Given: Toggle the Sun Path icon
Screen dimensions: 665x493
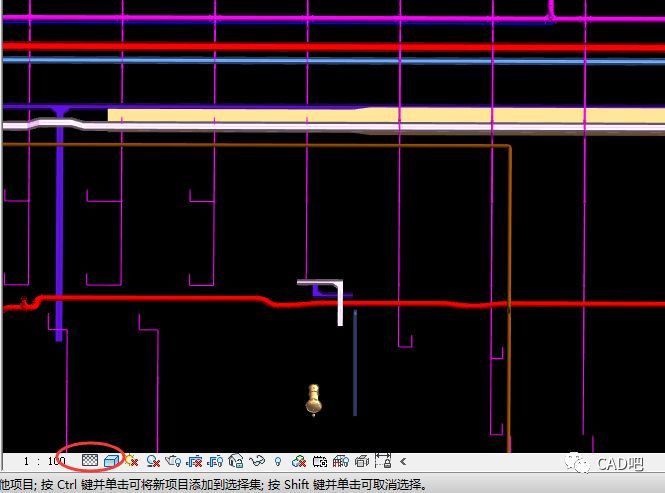Looking at the screenshot, I should 132,461.
